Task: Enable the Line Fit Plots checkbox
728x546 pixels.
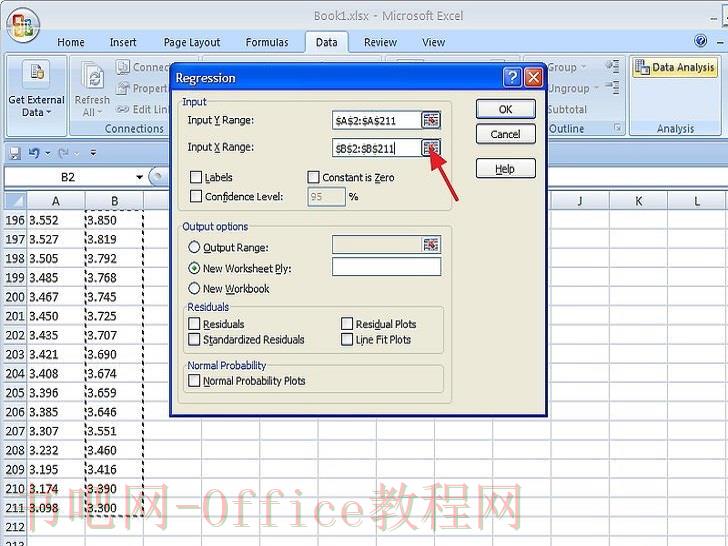Action: click(x=347, y=339)
